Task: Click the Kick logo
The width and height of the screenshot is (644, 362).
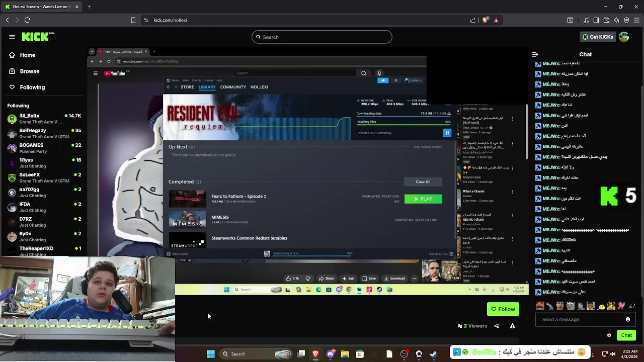Action: 38,37
